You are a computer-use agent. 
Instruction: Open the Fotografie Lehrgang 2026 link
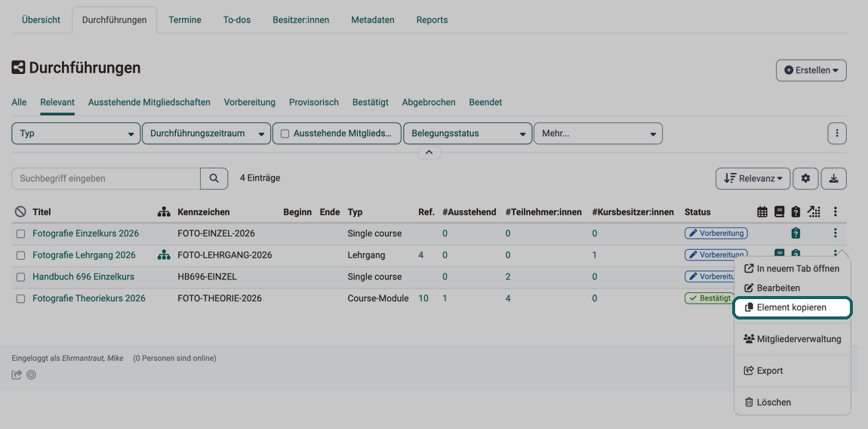pyautogui.click(x=84, y=255)
